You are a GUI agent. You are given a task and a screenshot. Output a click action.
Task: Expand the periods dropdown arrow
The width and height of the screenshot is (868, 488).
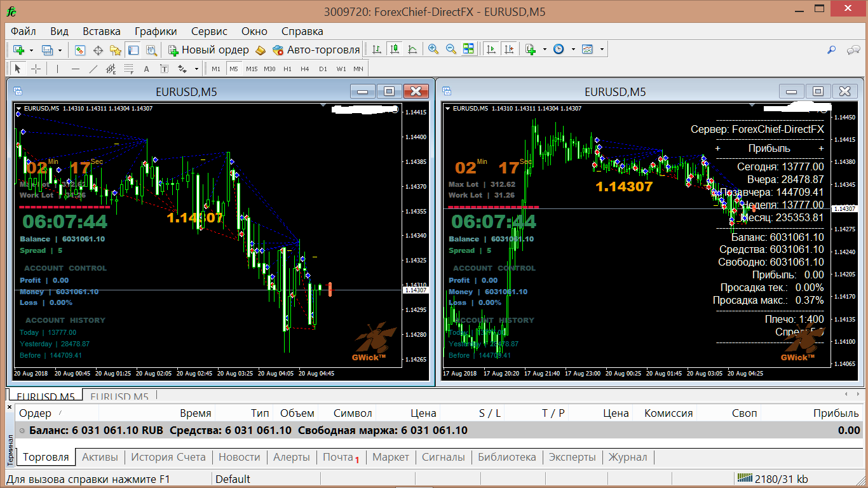point(573,50)
